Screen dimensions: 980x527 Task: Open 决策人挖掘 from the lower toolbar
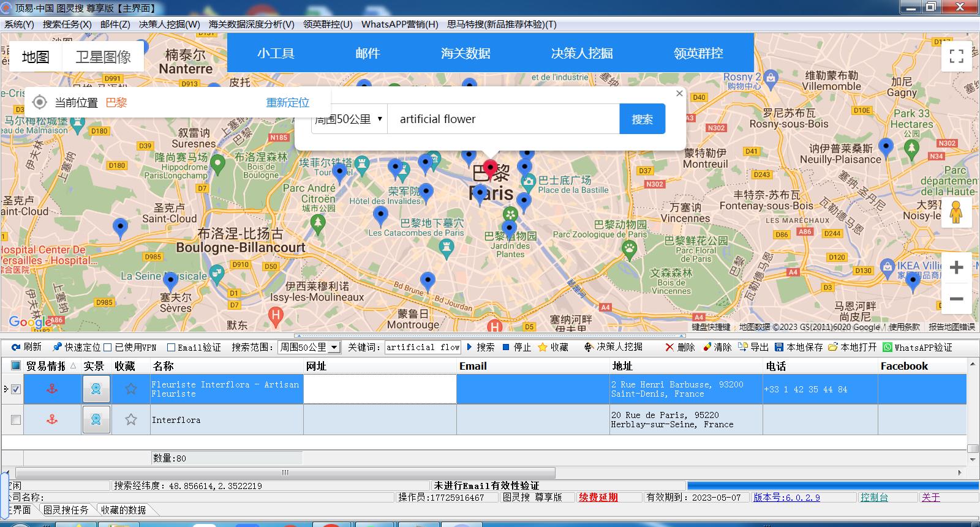[613, 347]
